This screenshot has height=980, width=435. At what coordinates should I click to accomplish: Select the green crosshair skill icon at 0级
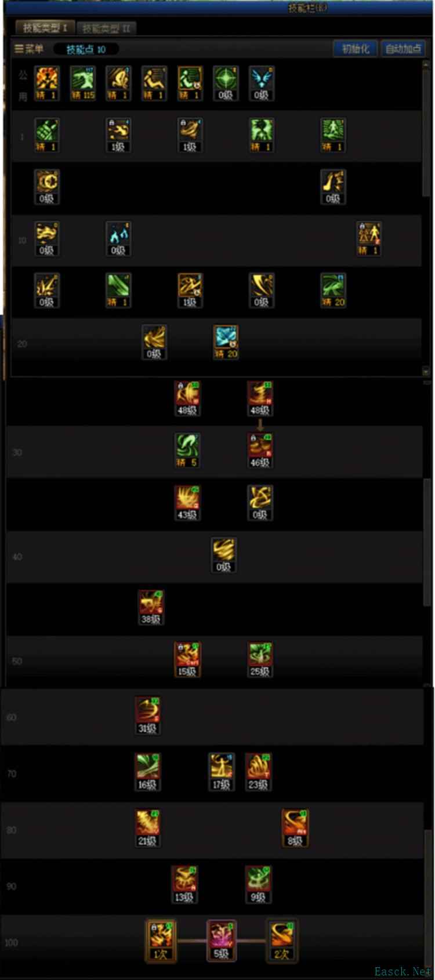226,84
